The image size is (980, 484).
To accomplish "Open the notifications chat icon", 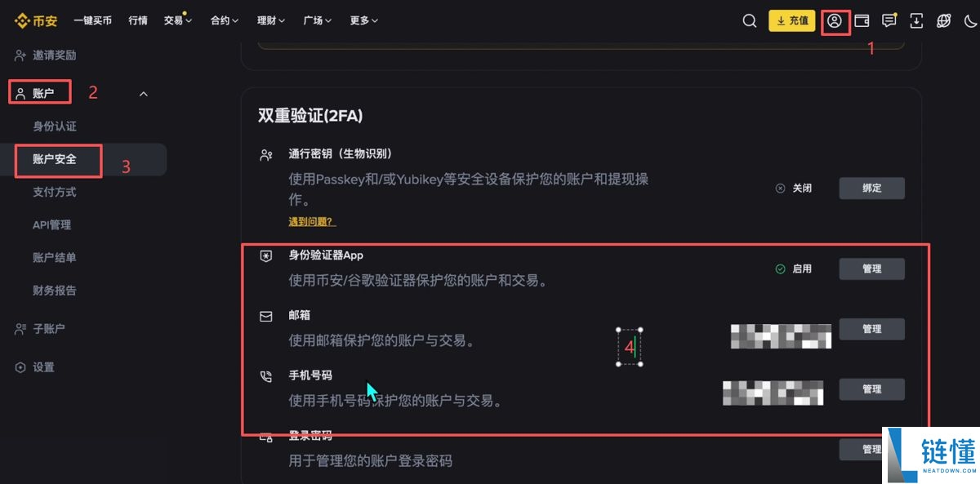I will point(889,21).
